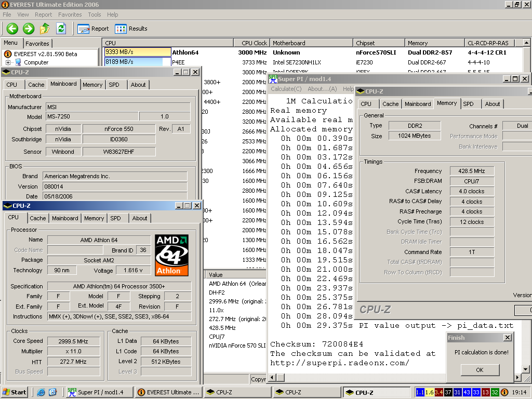532x399 pixels.
Task: Open Results from EVEREST toolbar
Action: [131, 29]
